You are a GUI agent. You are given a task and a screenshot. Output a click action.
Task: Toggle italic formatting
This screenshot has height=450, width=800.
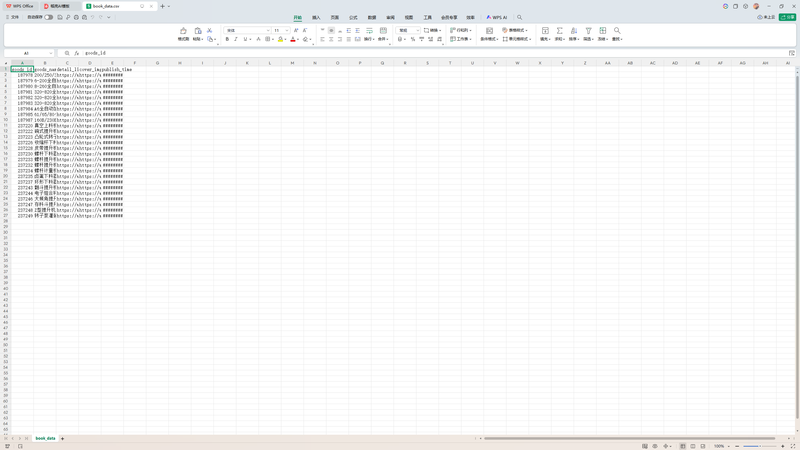pyautogui.click(x=236, y=39)
